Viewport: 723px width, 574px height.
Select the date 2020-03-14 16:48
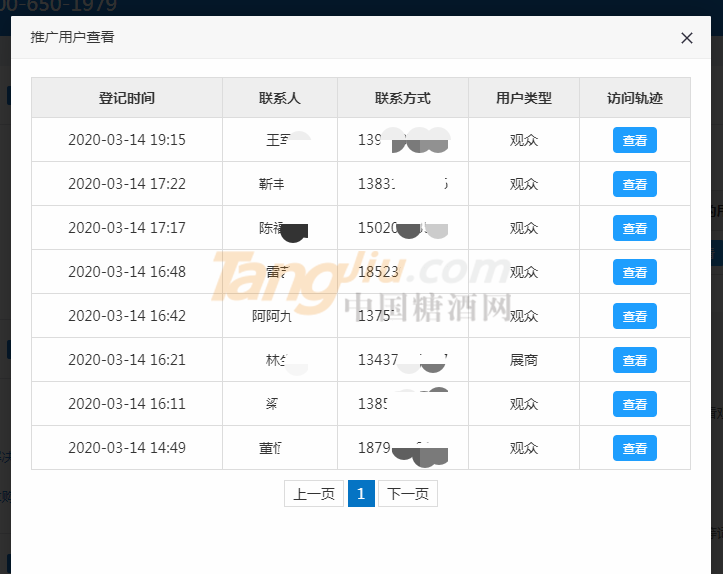127,272
